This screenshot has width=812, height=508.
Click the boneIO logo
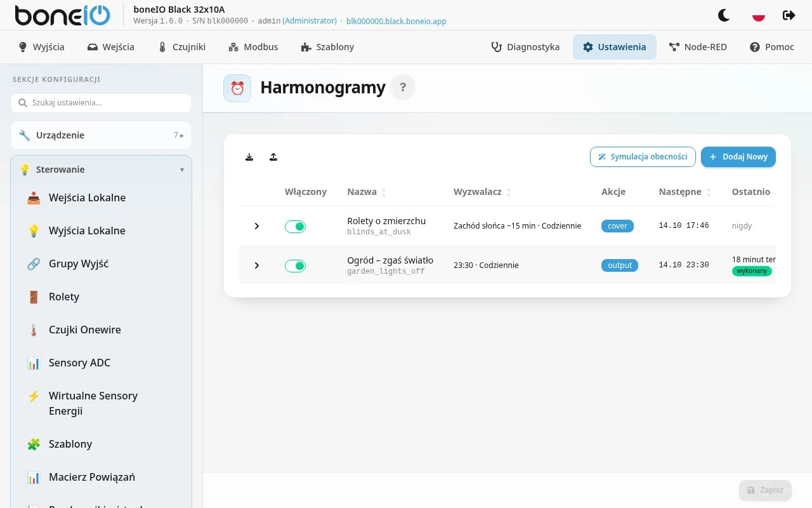(x=62, y=15)
